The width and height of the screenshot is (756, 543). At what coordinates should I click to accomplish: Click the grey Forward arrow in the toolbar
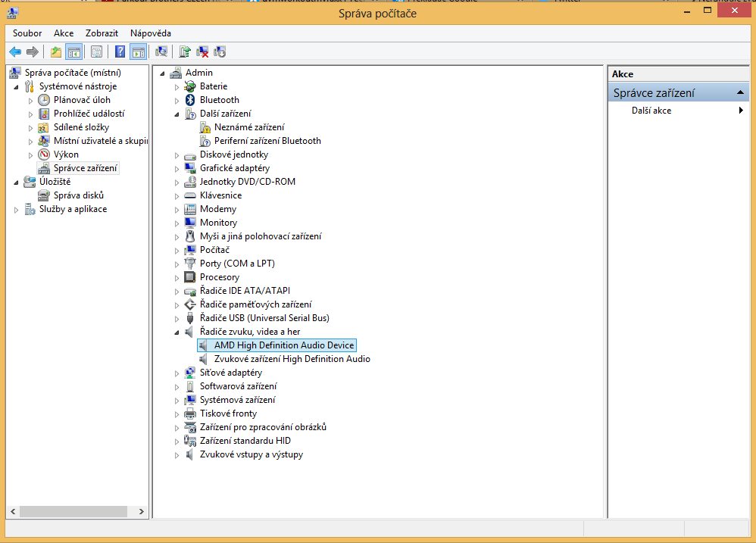click(33, 51)
